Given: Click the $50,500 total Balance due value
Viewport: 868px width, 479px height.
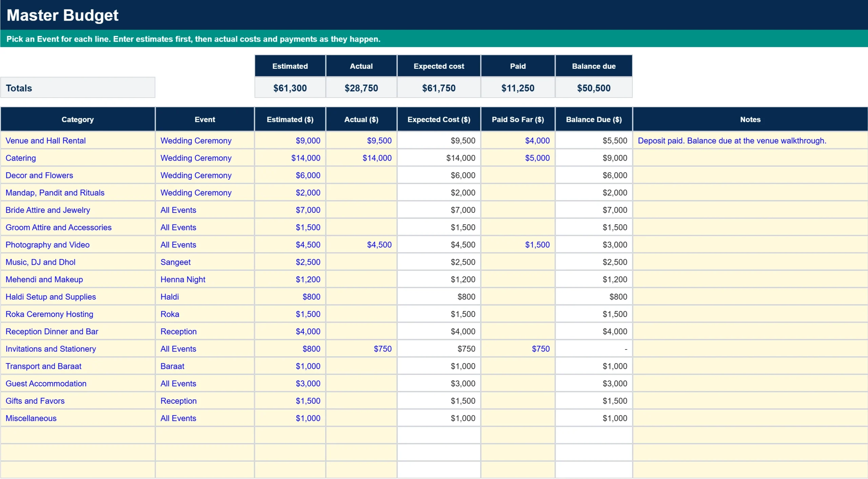Looking at the screenshot, I should click(594, 88).
